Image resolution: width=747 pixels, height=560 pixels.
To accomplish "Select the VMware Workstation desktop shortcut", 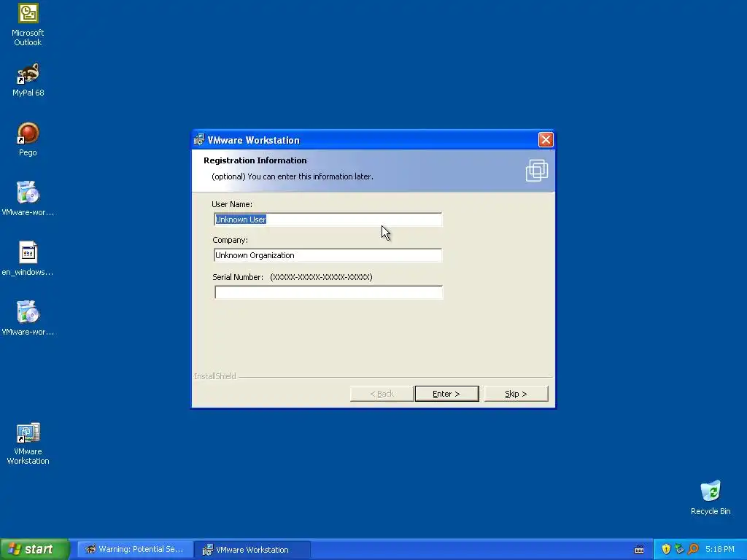I will pyautogui.click(x=28, y=443).
